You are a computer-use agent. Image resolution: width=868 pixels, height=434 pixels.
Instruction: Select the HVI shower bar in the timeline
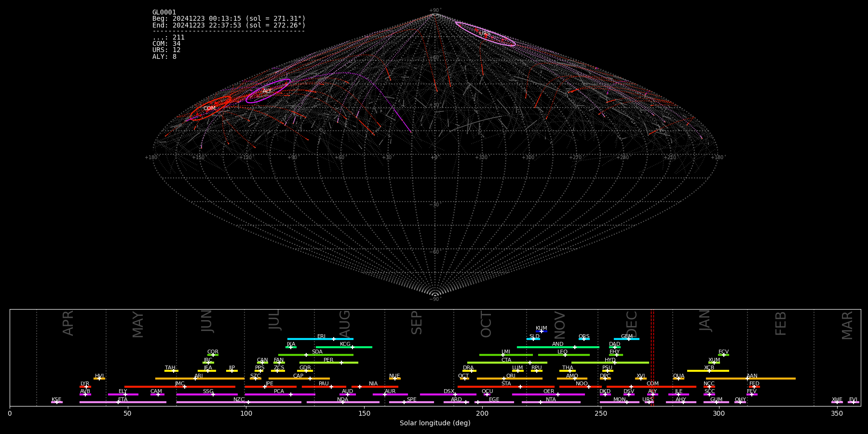tap(99, 379)
